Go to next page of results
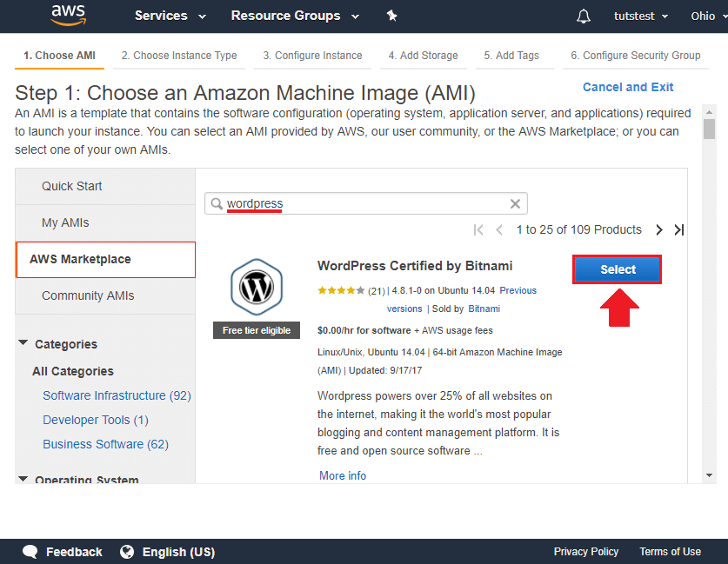This screenshot has width=728, height=564. click(658, 229)
